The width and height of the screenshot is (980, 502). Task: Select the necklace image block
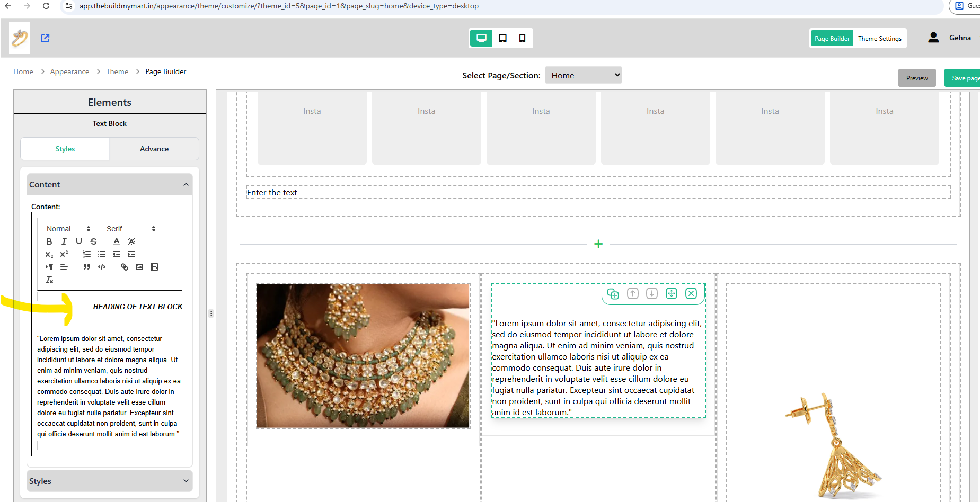[363, 355]
